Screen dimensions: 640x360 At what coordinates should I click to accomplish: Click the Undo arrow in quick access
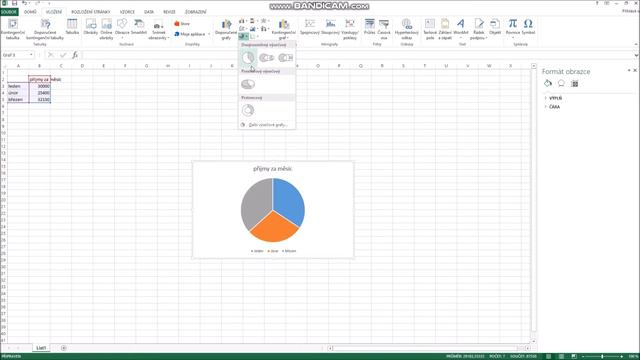point(24,3)
